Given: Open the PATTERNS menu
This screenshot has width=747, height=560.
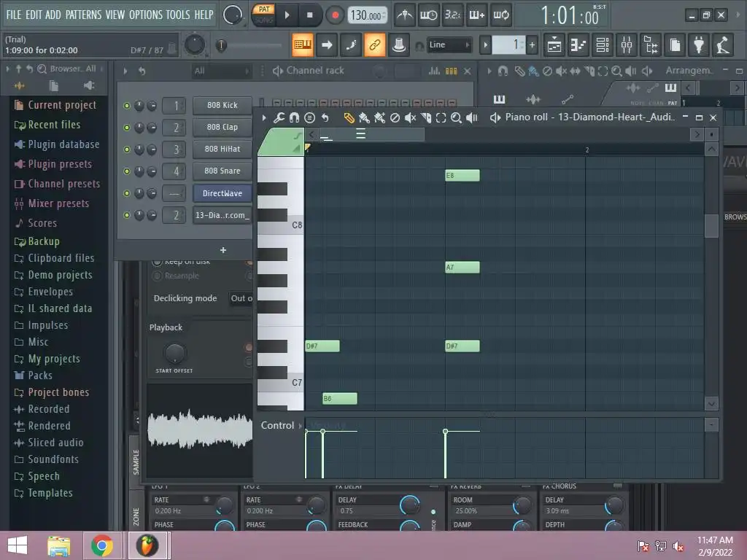Looking at the screenshot, I should point(83,15).
